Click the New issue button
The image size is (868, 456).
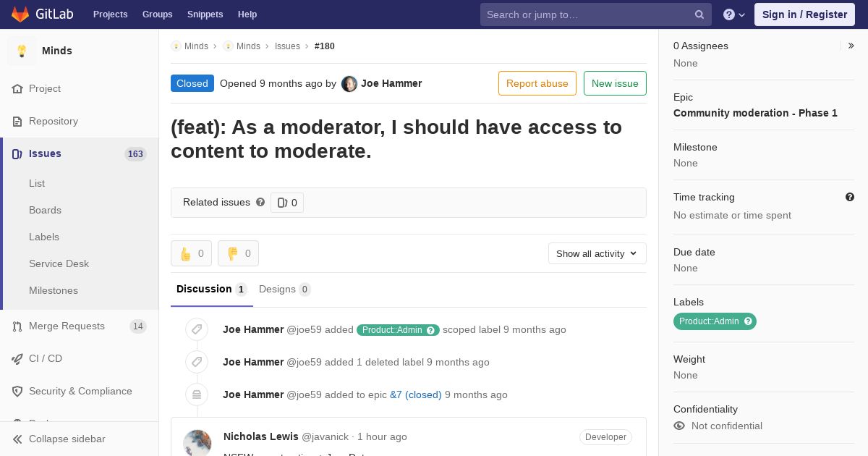[x=615, y=83]
